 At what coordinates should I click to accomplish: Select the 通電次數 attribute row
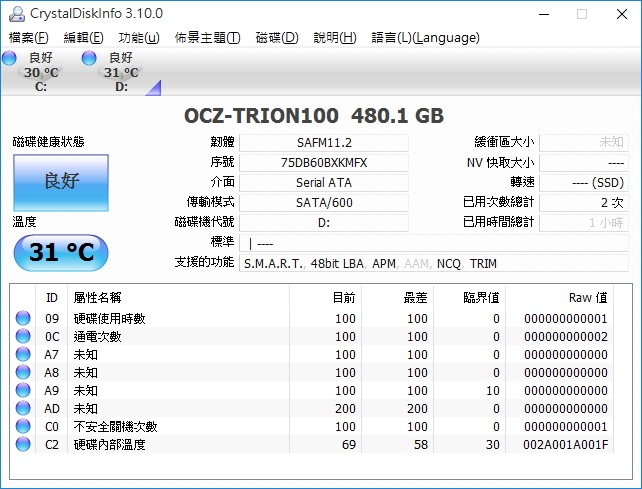click(312, 336)
